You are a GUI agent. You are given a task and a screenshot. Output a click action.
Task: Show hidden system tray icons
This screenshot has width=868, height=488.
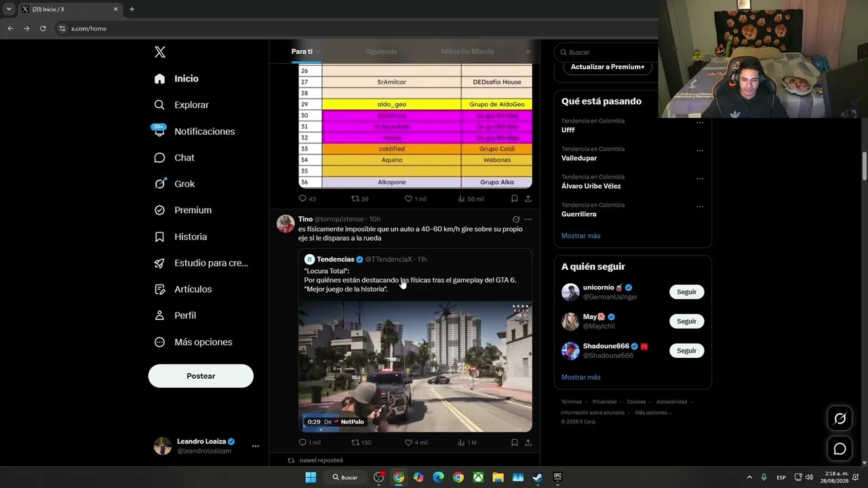pyautogui.click(x=749, y=477)
